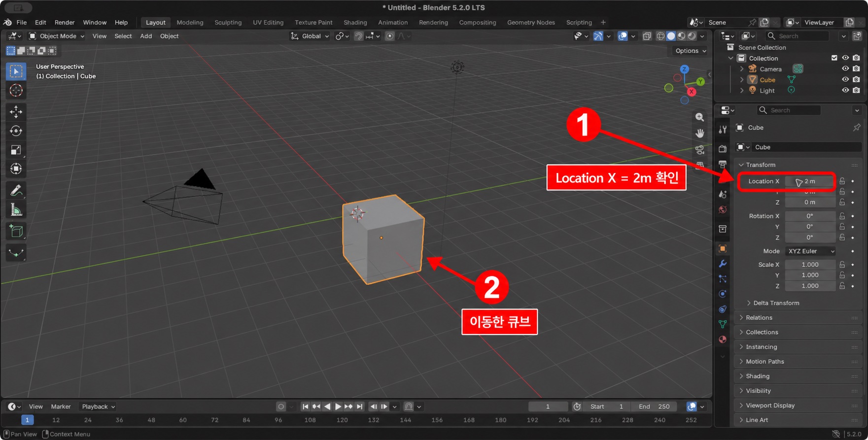
Task: Open the Physics properties tab
Action: 723,294
